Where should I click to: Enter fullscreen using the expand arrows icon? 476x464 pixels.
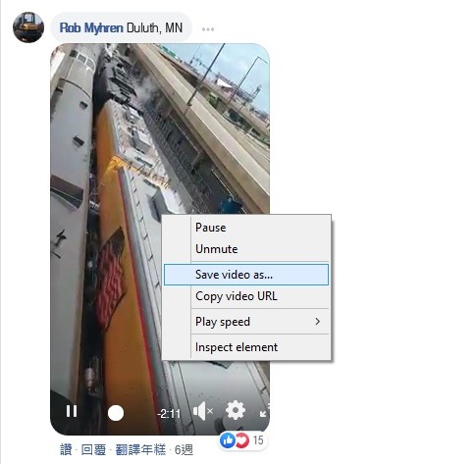[264, 410]
